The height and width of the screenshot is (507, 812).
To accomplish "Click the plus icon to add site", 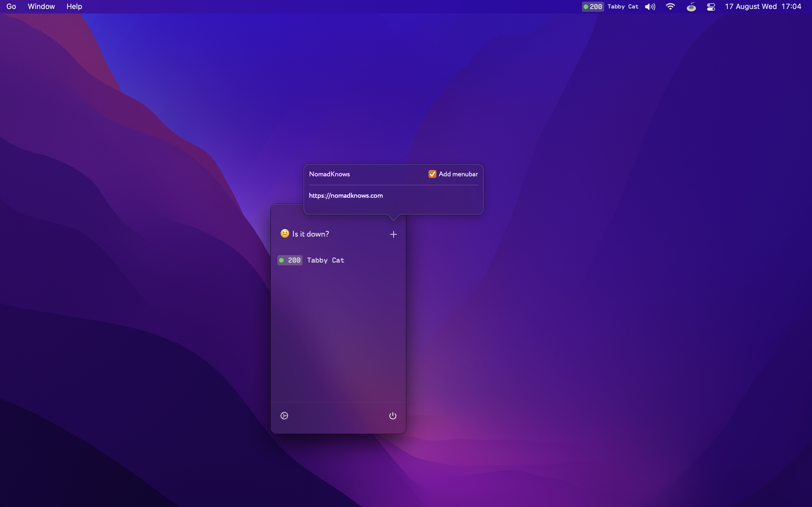I will [x=393, y=234].
